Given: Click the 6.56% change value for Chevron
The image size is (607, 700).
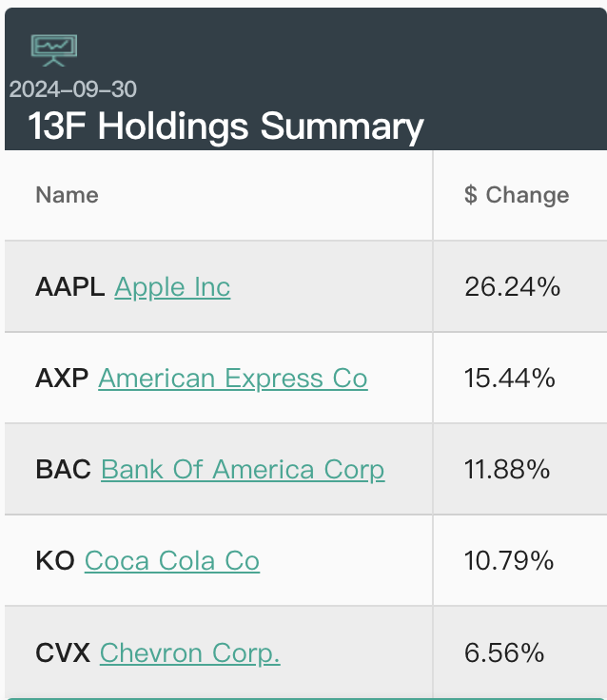Looking at the screenshot, I should point(504,653).
